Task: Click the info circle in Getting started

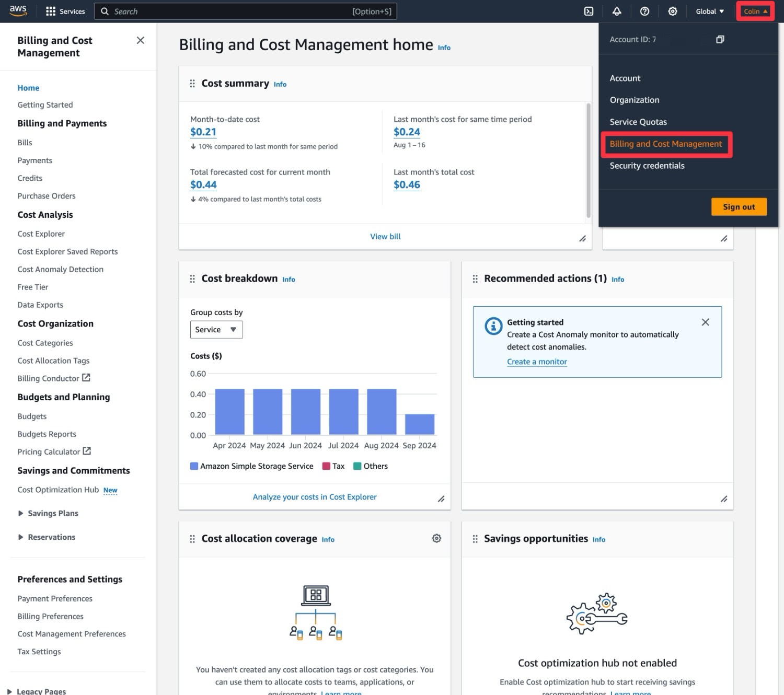Action: 493,326
